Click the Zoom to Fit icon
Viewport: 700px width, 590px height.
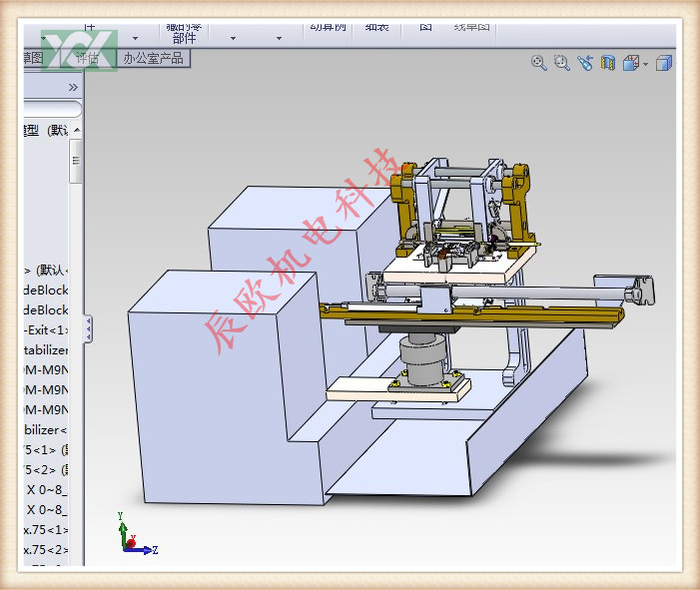(x=539, y=63)
